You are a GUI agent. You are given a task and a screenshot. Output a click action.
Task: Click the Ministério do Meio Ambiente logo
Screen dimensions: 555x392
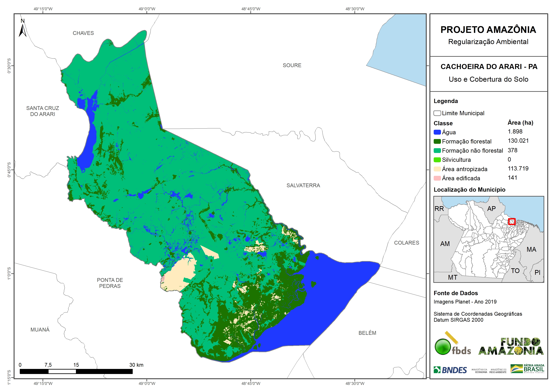click(498, 371)
